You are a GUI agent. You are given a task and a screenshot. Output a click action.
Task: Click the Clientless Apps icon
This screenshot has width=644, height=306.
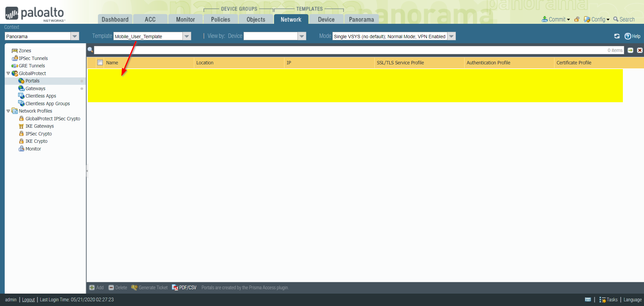pyautogui.click(x=21, y=96)
